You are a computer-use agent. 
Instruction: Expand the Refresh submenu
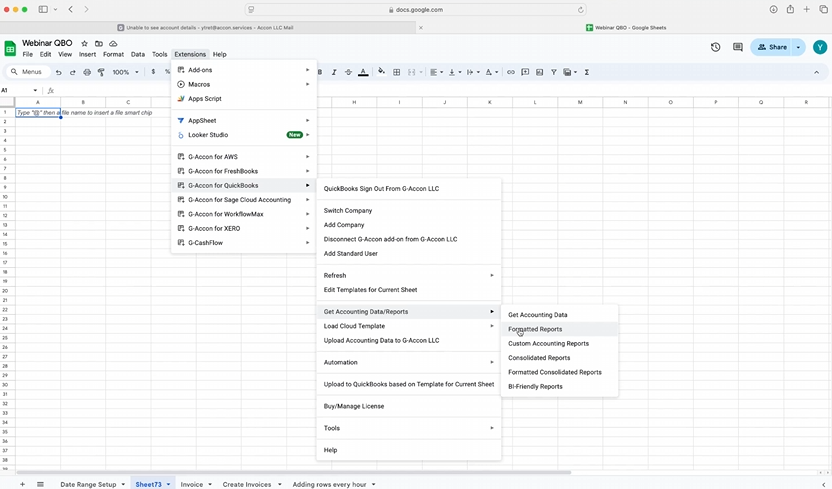click(x=409, y=276)
